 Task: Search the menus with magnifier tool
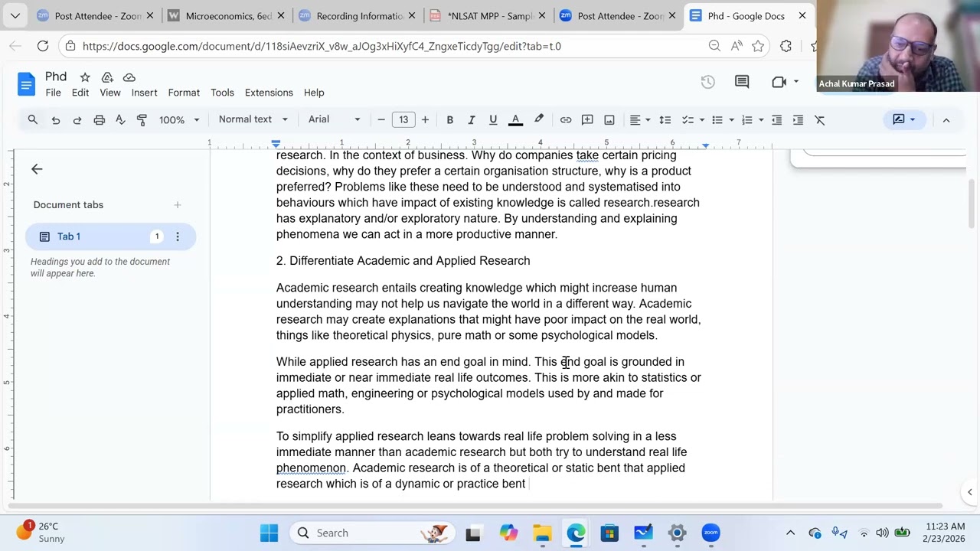coord(33,119)
